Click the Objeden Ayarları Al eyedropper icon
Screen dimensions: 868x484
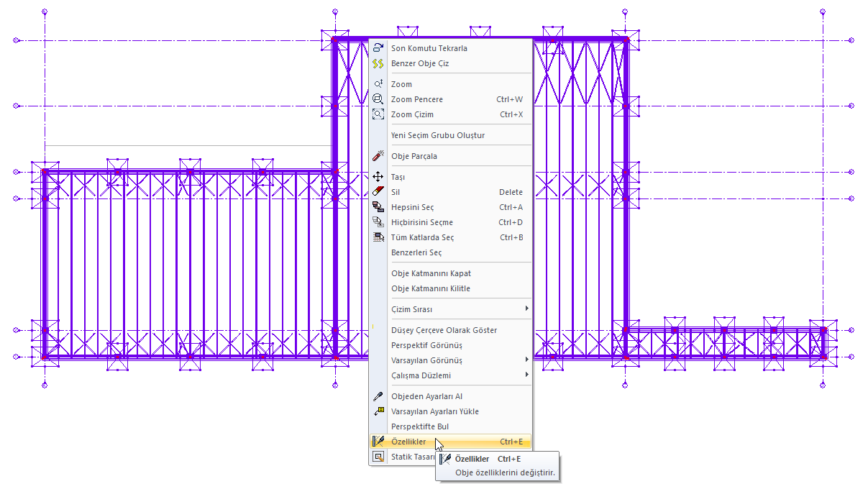click(x=378, y=396)
